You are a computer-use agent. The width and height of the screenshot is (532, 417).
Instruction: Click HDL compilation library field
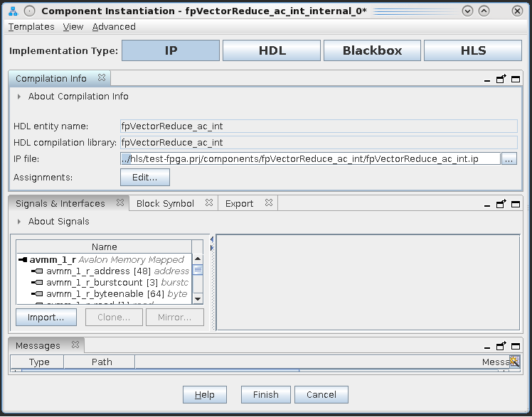pos(319,143)
